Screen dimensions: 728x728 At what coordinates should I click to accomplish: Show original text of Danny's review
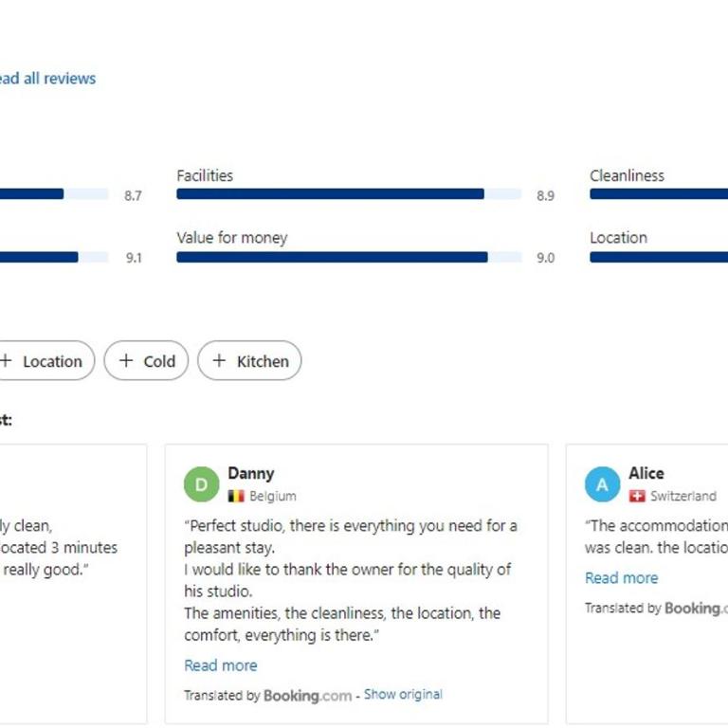pyautogui.click(x=403, y=695)
